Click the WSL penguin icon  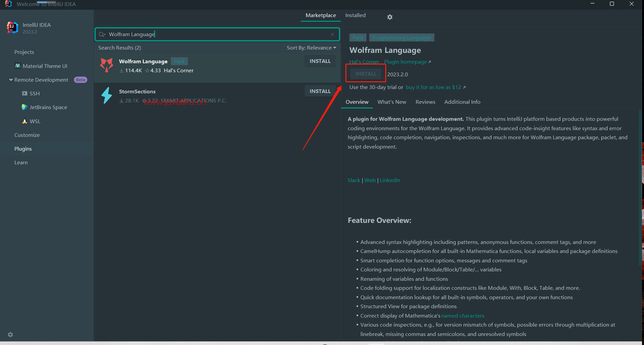click(x=25, y=121)
